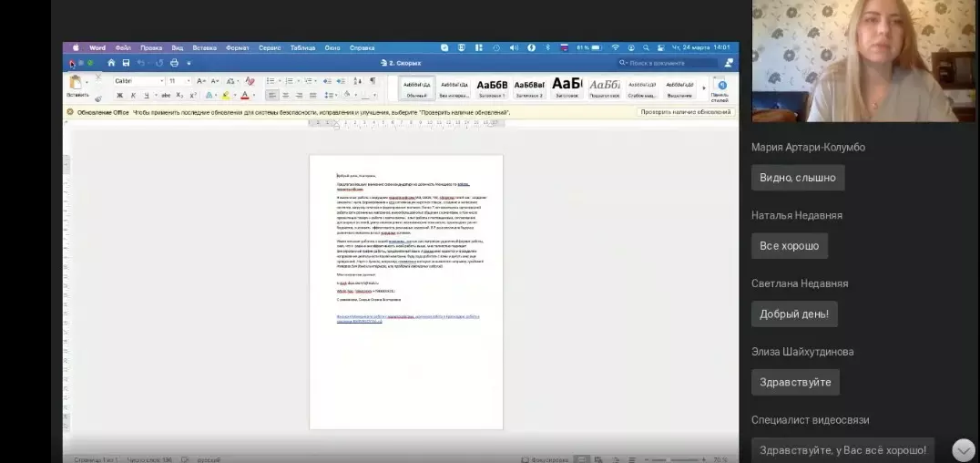Click the chat scroll-down chevron button
980x463 pixels.
click(x=963, y=449)
